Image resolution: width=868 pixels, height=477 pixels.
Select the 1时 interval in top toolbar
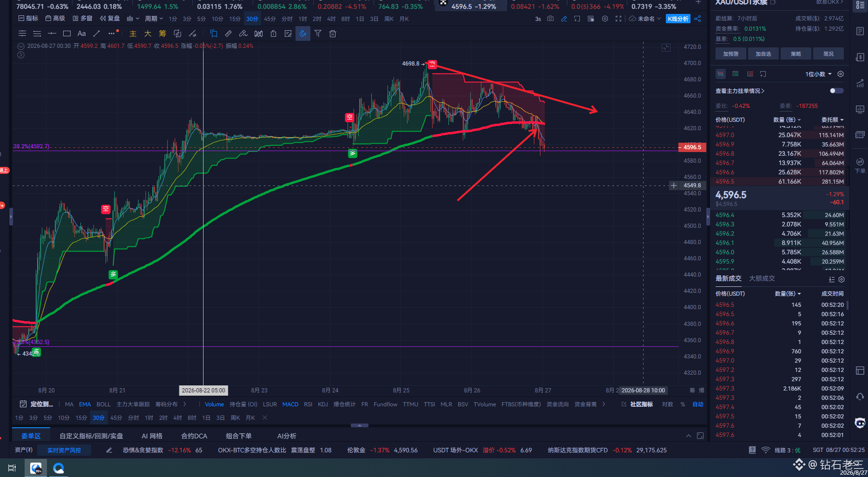tap(302, 19)
